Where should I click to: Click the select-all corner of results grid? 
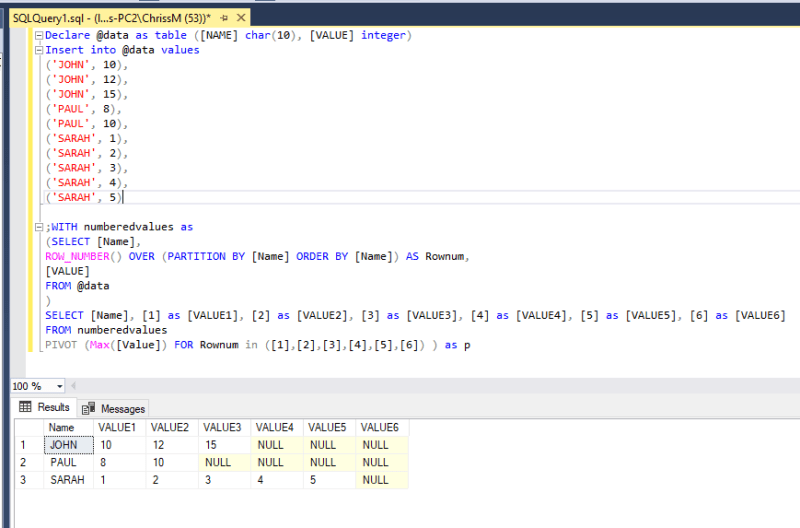29,428
